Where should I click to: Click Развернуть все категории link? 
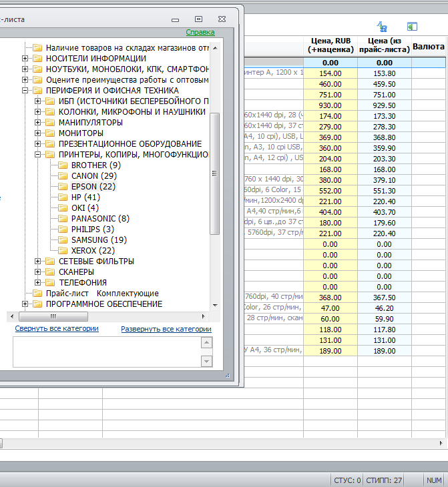(166, 329)
